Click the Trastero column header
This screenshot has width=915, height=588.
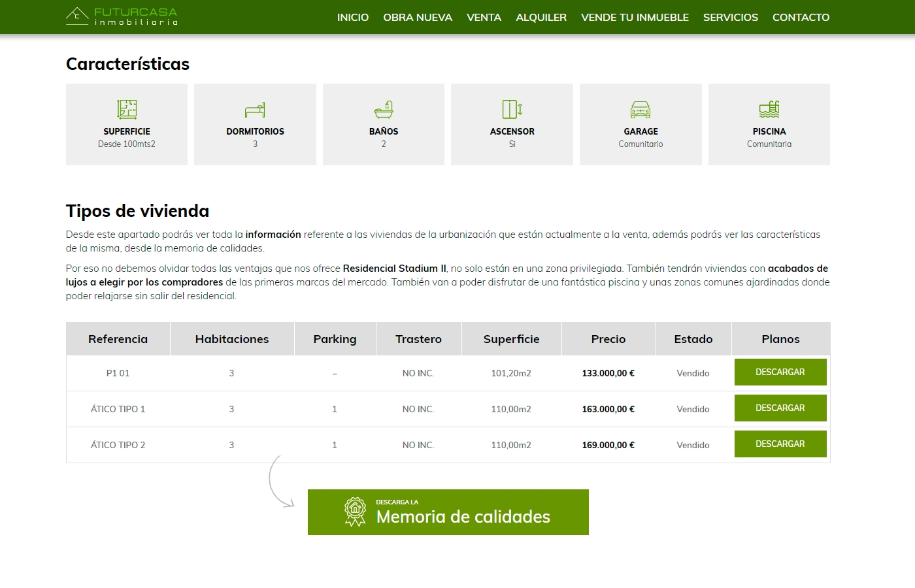[x=418, y=339]
